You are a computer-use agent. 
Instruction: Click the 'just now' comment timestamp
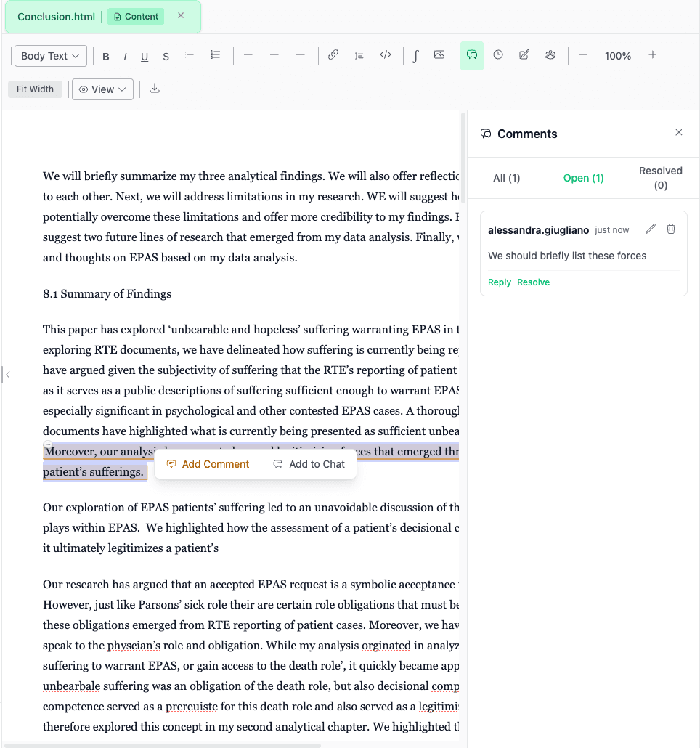pyautogui.click(x=612, y=230)
